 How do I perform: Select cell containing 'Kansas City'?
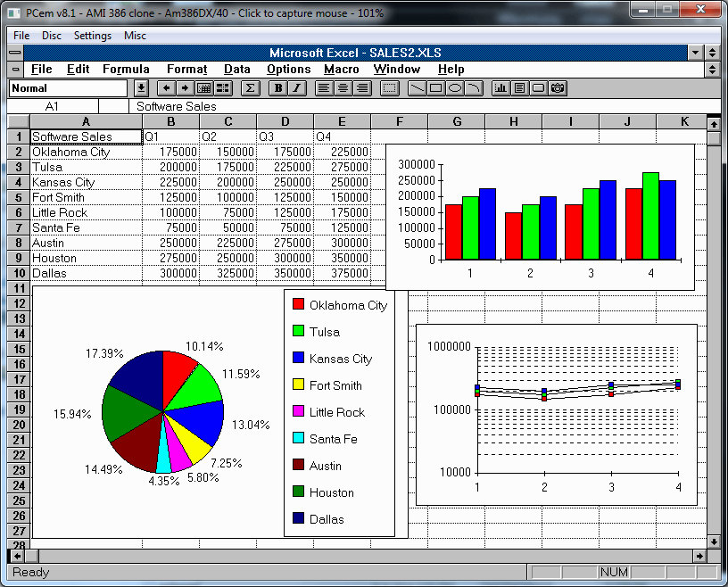click(87, 182)
